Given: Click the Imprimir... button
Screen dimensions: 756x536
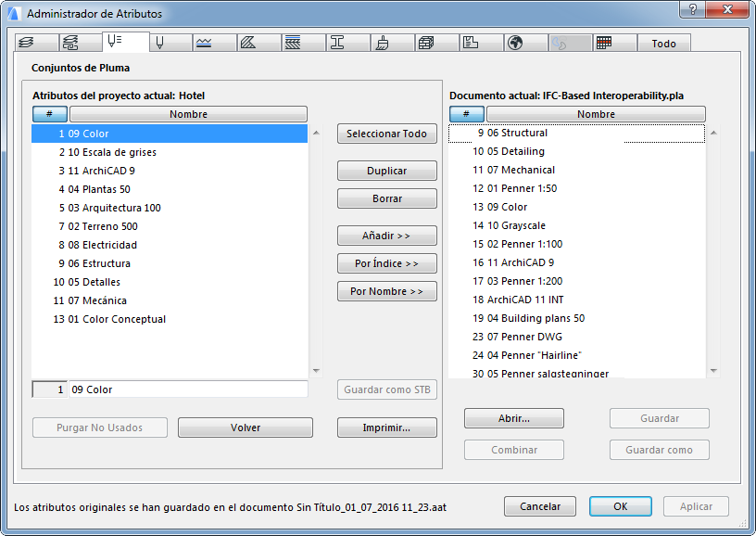Looking at the screenshot, I should [x=386, y=428].
